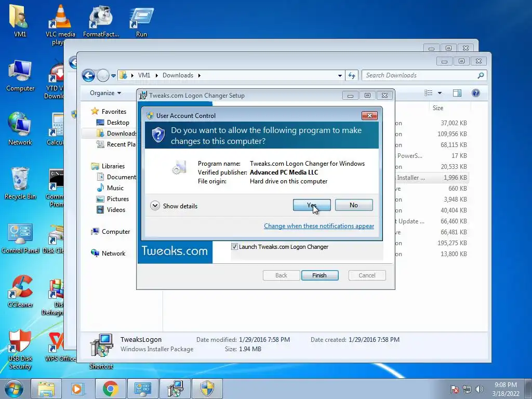Open the change view dropdown arrow
Viewport: 532px width, 399px height.
pos(440,93)
